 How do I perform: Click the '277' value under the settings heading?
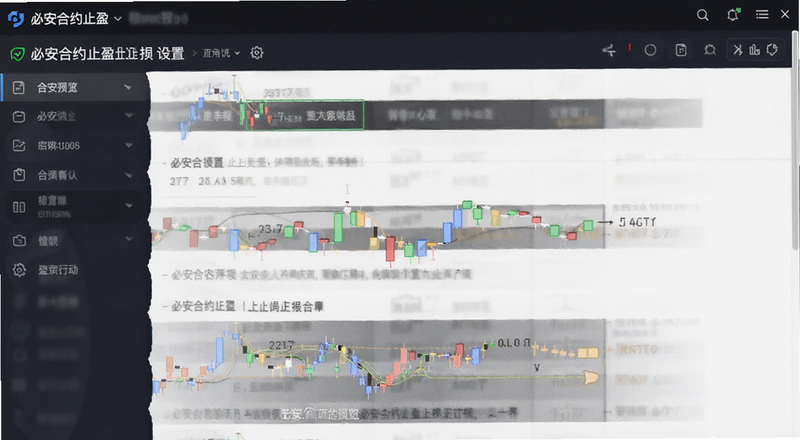tap(179, 181)
